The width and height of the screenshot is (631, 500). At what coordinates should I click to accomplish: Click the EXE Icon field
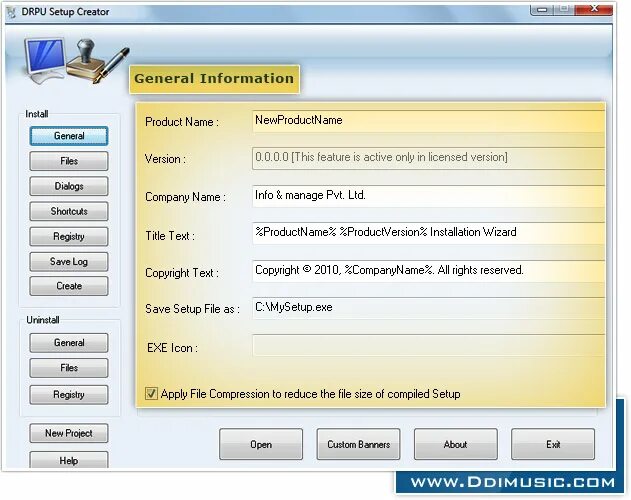point(428,345)
